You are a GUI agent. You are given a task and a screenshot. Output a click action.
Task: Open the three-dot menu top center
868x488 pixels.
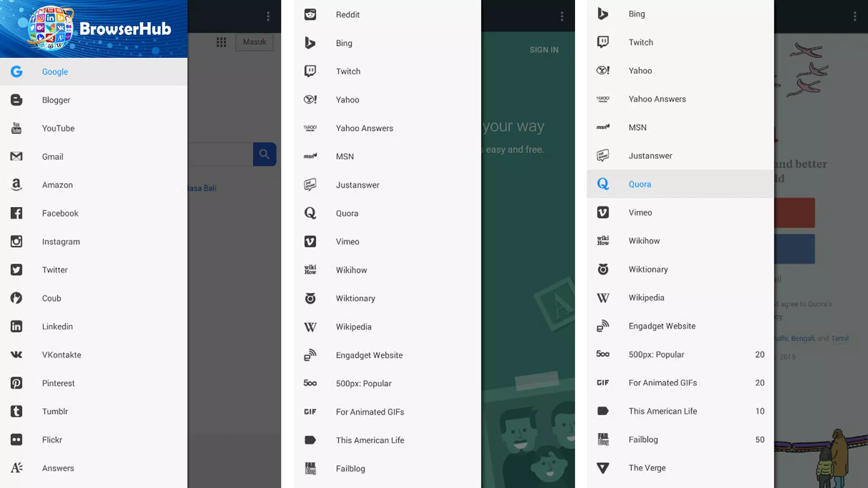[x=561, y=16]
